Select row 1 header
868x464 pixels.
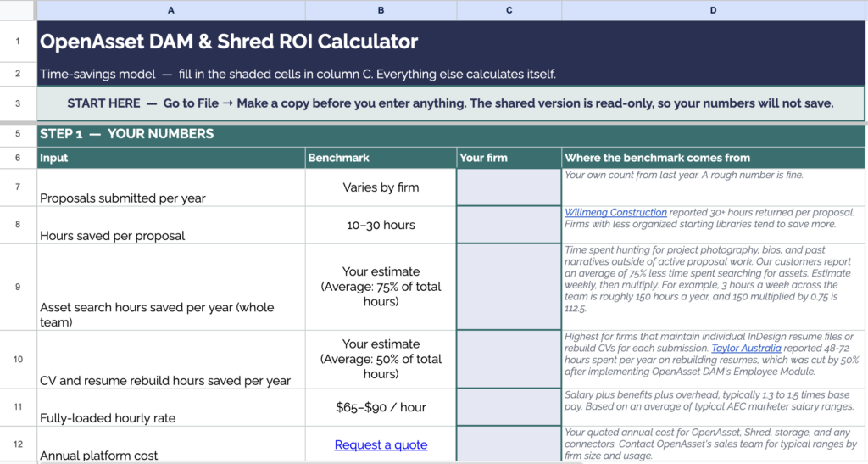point(18,41)
